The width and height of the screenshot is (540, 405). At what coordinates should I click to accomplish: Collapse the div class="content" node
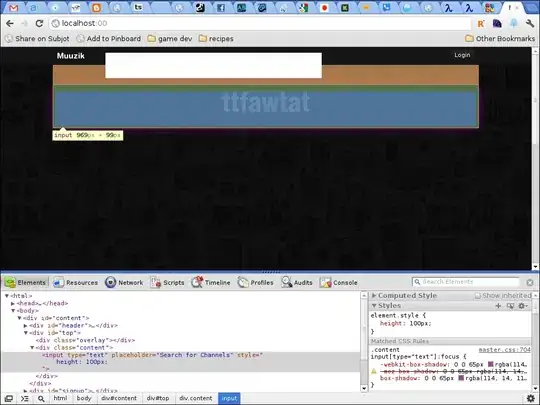pos(32,347)
